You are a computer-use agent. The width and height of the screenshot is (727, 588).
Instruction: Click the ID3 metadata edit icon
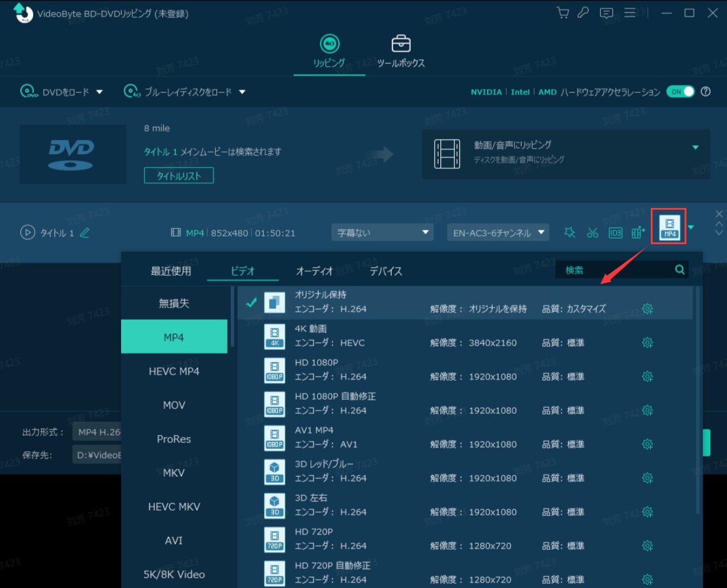pyautogui.click(x=615, y=232)
